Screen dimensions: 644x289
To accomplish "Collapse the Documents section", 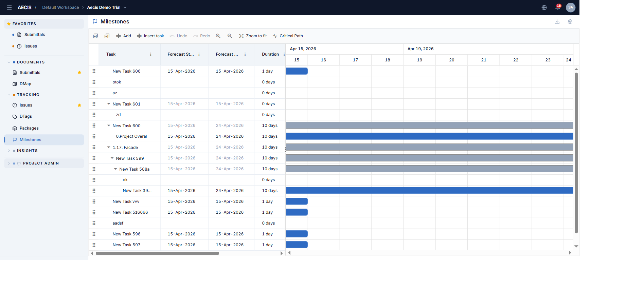I will pos(9,62).
